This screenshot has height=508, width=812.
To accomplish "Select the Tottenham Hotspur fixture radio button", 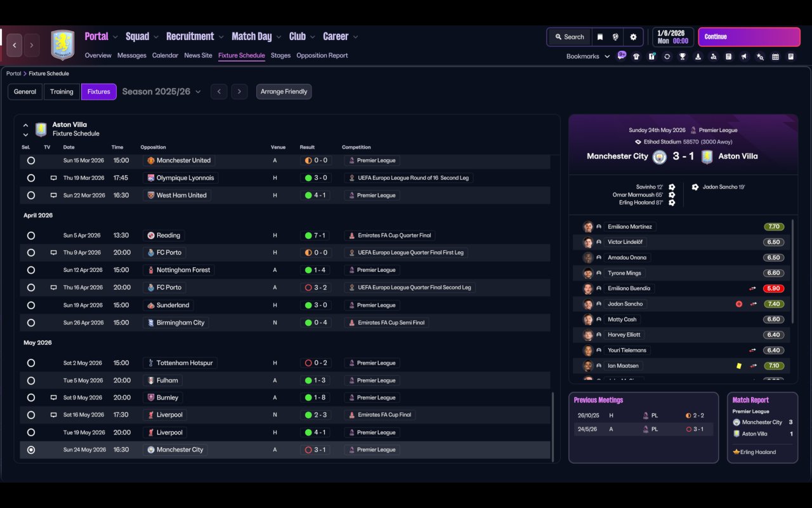I will tap(31, 363).
